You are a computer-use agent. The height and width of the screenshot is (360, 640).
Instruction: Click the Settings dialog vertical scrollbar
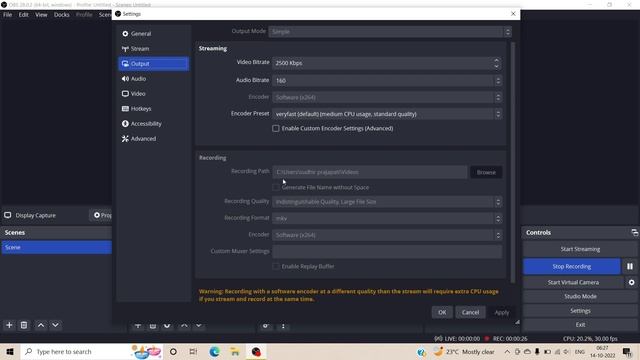(513, 162)
